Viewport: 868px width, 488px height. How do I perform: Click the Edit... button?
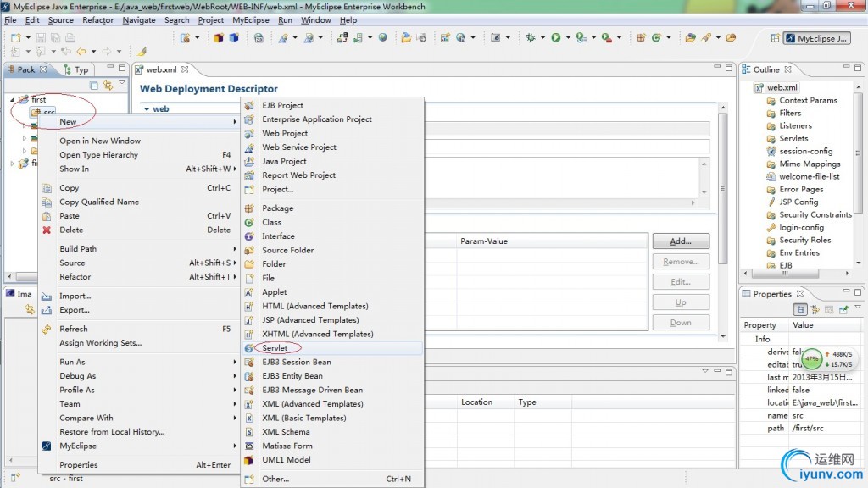click(681, 282)
